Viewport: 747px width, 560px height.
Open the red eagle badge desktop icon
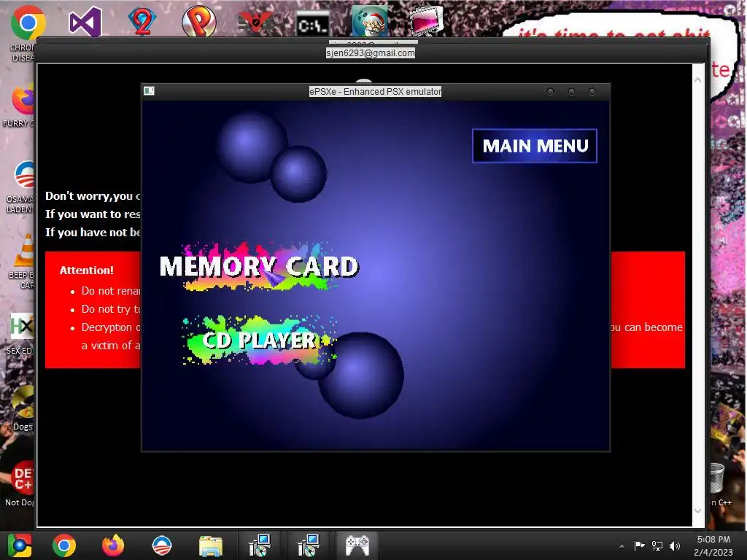pyautogui.click(x=255, y=23)
